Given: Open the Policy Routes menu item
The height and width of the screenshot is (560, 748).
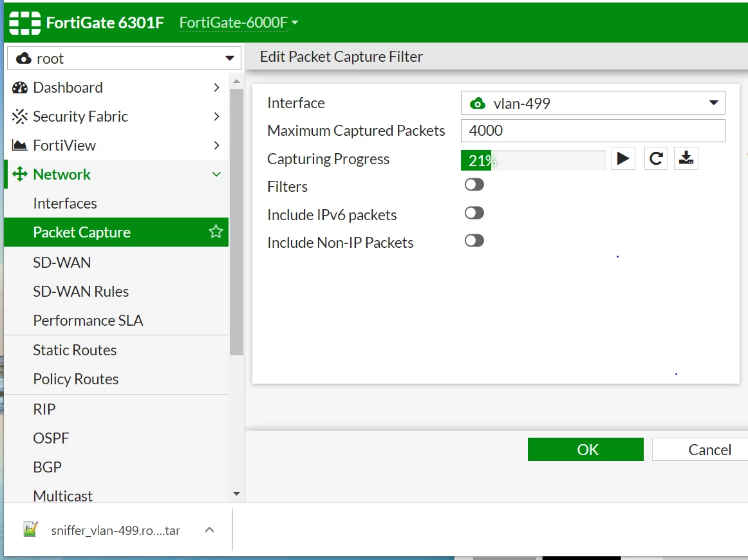Looking at the screenshot, I should [x=116, y=379].
